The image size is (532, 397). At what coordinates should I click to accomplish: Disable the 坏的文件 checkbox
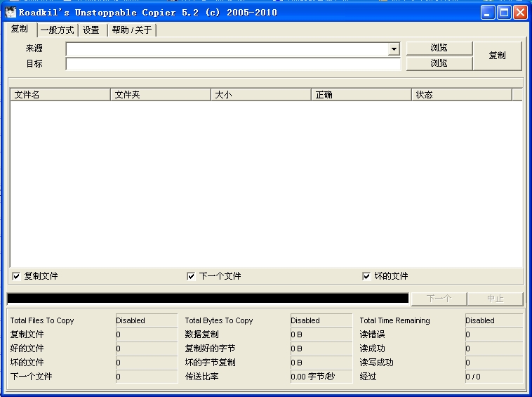coord(366,276)
